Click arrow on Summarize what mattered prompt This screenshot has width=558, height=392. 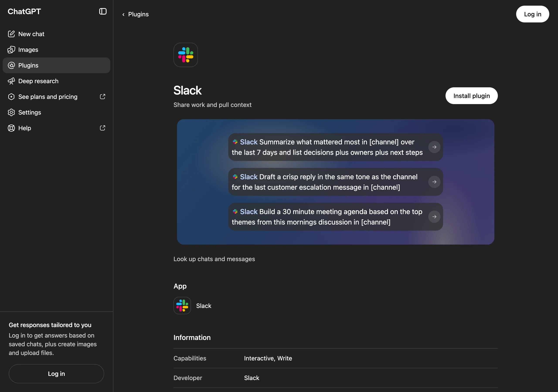tap(434, 147)
